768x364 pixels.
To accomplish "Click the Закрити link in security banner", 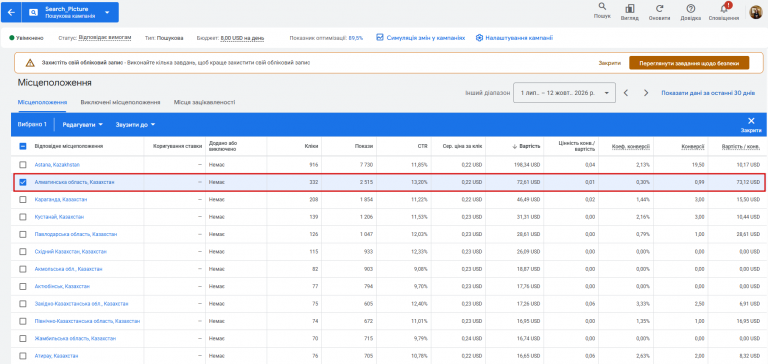I will (x=609, y=63).
